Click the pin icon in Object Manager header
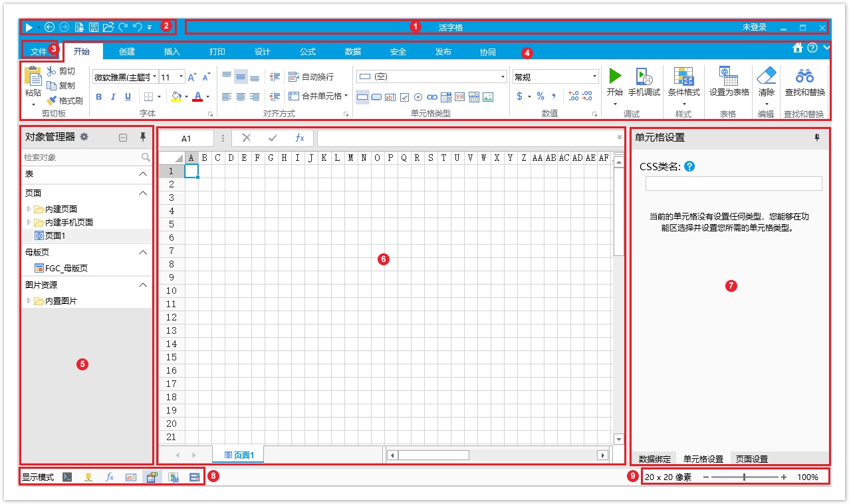This screenshot has height=504, width=849. tap(142, 137)
